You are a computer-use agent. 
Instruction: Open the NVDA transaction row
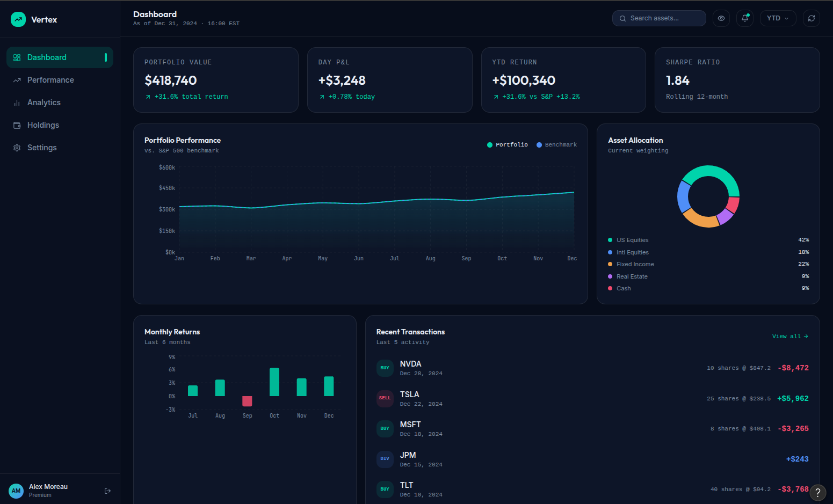coord(592,368)
